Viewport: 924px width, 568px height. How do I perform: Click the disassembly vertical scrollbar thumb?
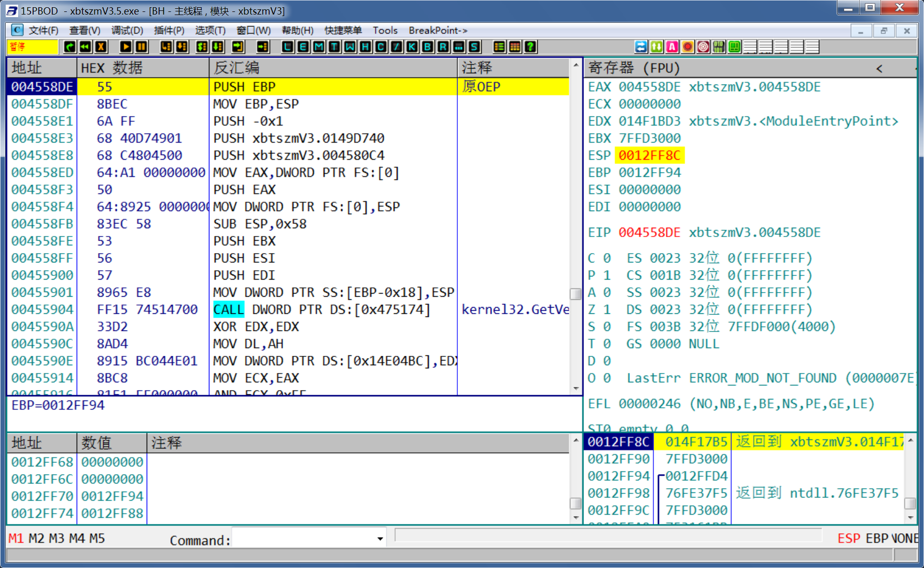[x=576, y=294]
